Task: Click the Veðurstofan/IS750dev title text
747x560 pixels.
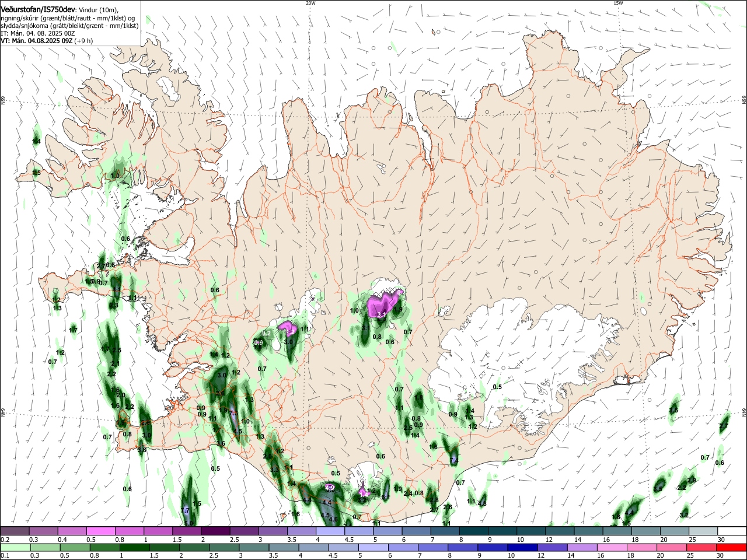Action: 38,9
